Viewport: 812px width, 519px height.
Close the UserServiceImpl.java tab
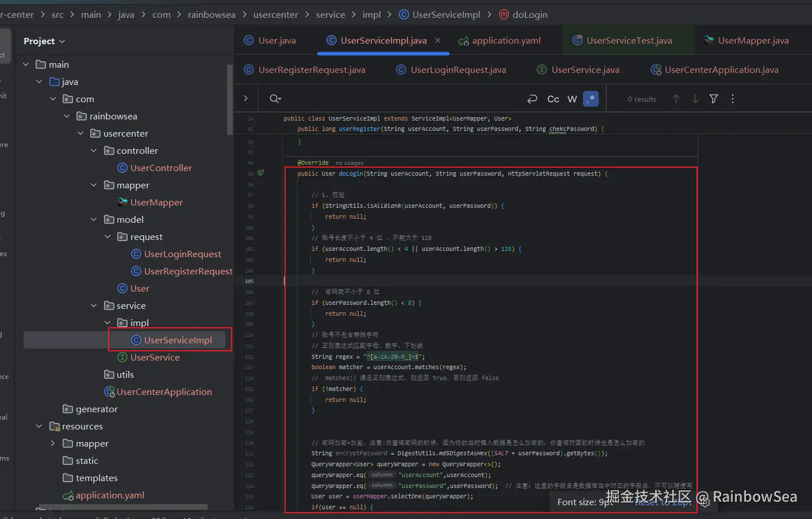coord(438,40)
